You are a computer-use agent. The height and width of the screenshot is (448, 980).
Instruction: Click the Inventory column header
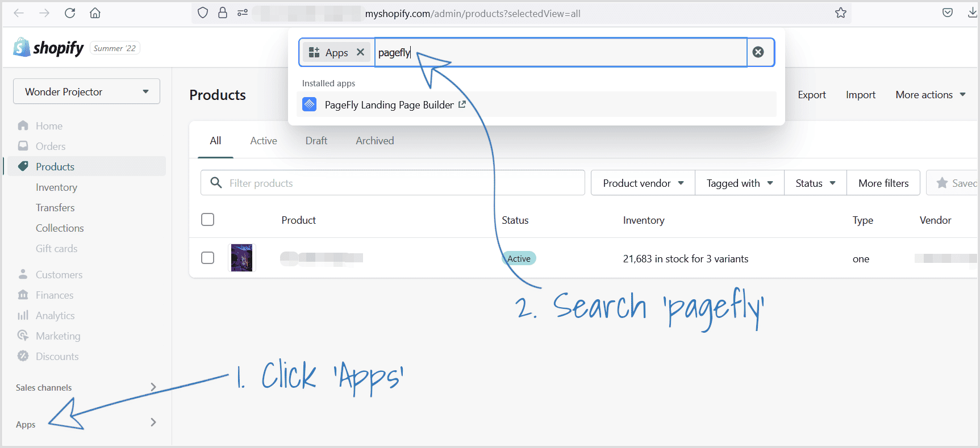(x=644, y=220)
